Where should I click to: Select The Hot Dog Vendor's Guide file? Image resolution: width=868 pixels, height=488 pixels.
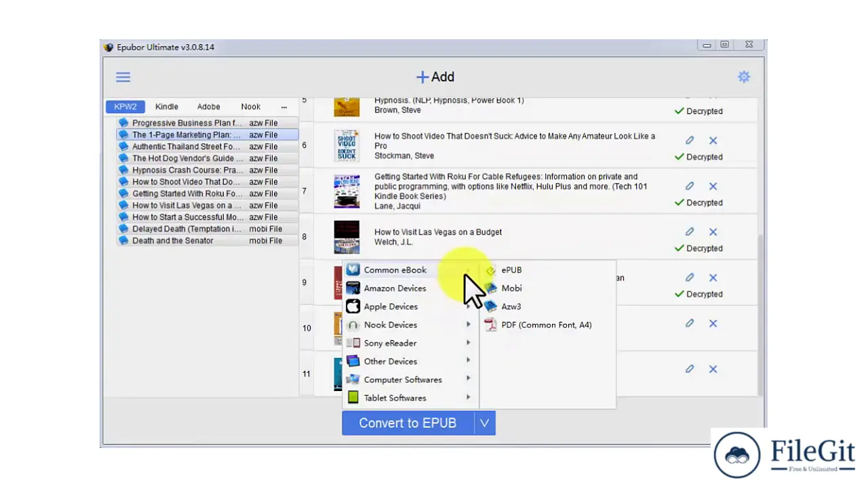[x=208, y=159]
